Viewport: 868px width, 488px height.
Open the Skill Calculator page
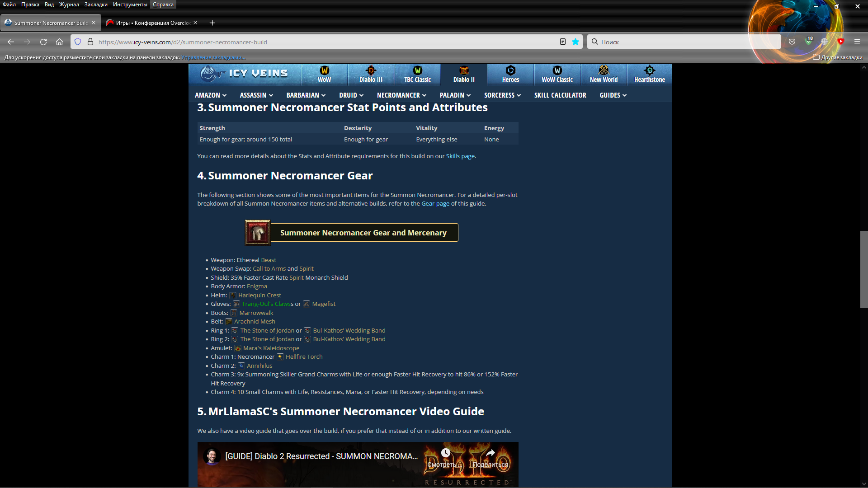[x=560, y=95]
